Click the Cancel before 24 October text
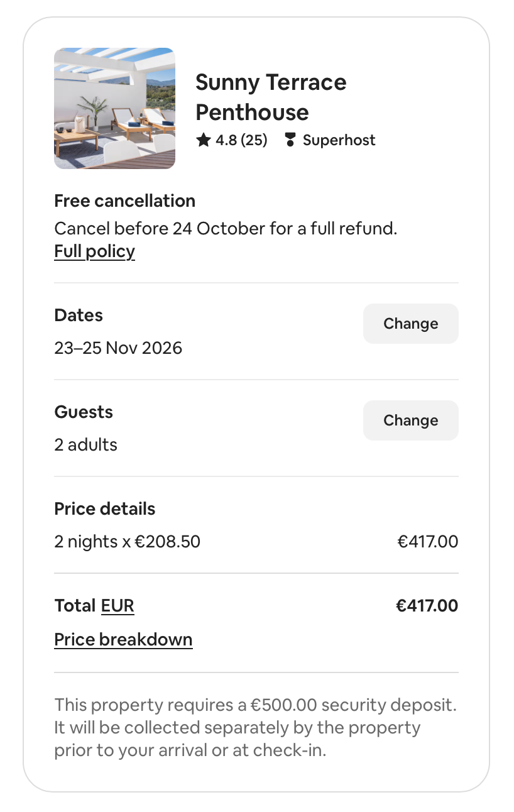 [226, 228]
